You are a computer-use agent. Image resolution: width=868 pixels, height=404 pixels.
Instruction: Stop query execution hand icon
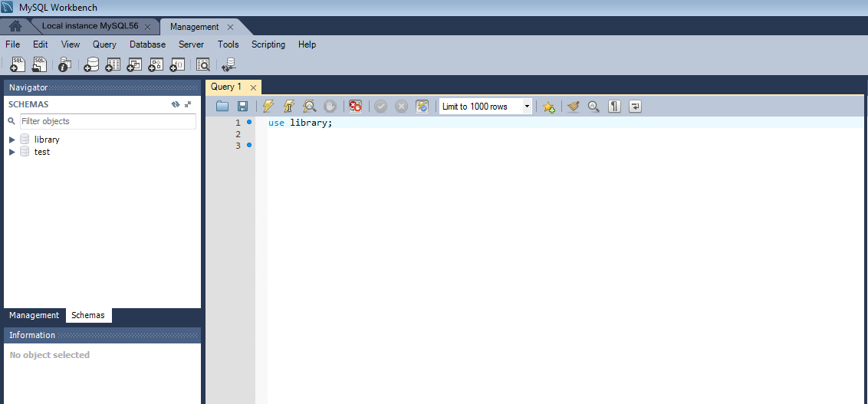point(330,107)
